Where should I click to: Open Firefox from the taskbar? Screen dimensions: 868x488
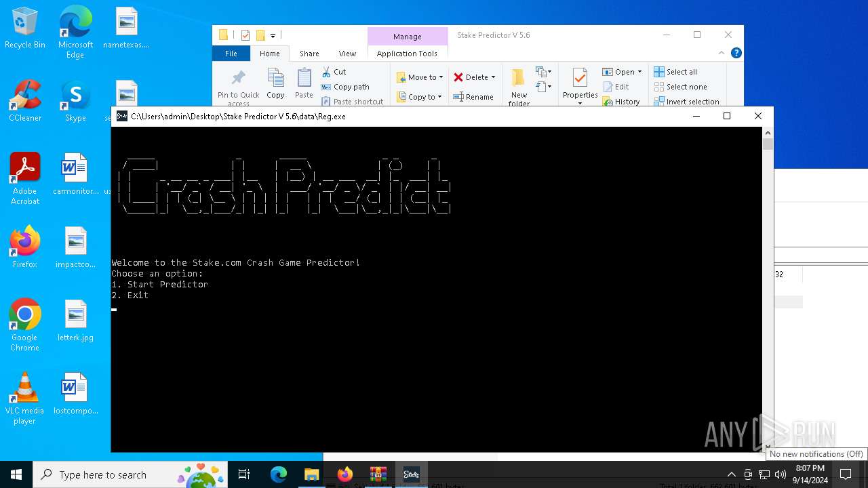[345, 474]
